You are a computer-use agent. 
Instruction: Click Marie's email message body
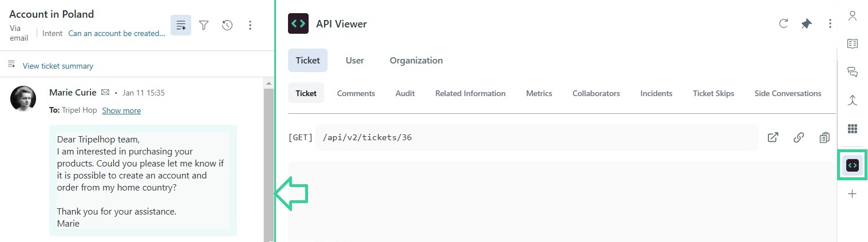click(143, 181)
